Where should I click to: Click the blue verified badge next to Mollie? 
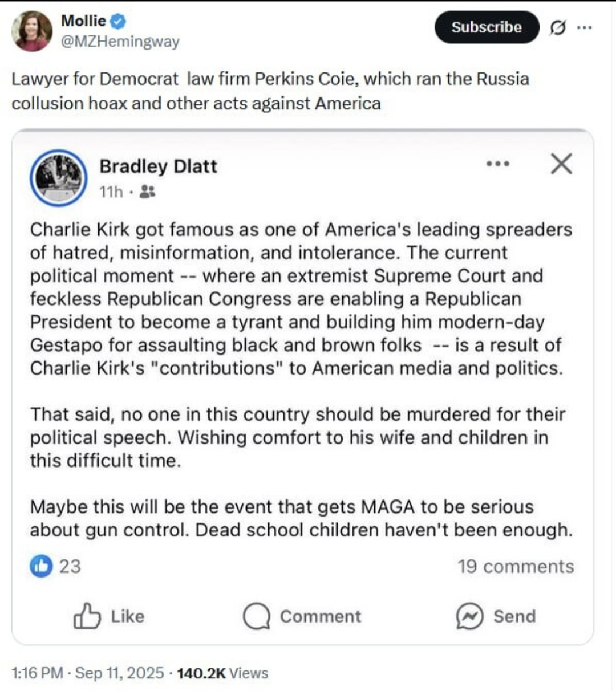(x=118, y=21)
